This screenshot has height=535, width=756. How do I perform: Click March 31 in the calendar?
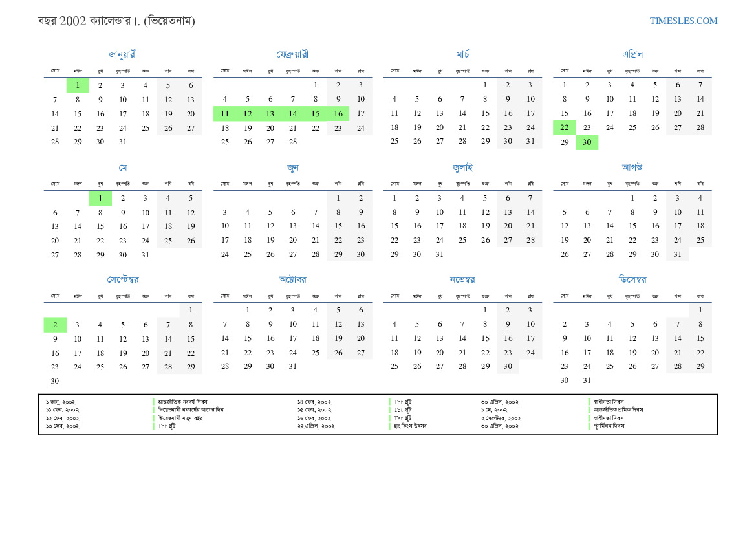tap(530, 141)
